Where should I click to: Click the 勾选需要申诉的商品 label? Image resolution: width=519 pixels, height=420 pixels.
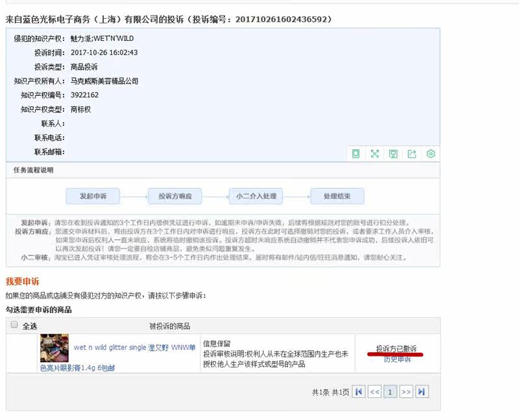click(39, 310)
